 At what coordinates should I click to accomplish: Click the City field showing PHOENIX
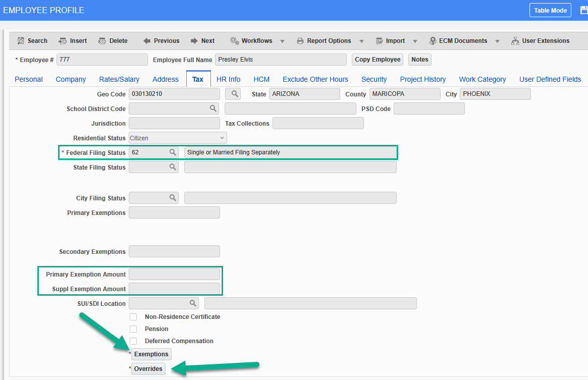(495, 94)
